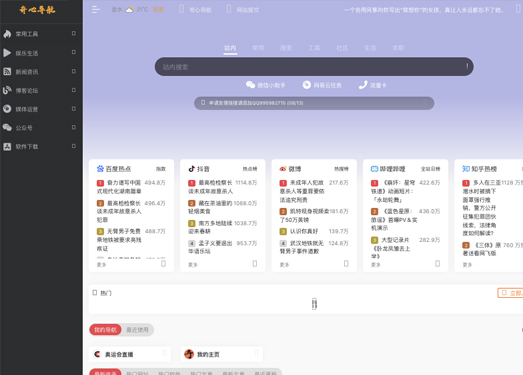The height and width of the screenshot is (375, 523).
Task: Expand the 常用工具 sidebar arrow
Action: click(74, 33)
